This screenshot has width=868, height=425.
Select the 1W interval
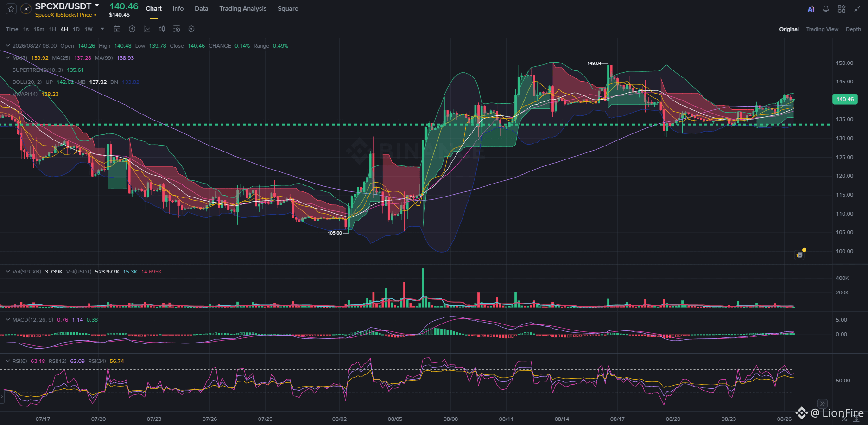[x=89, y=29]
